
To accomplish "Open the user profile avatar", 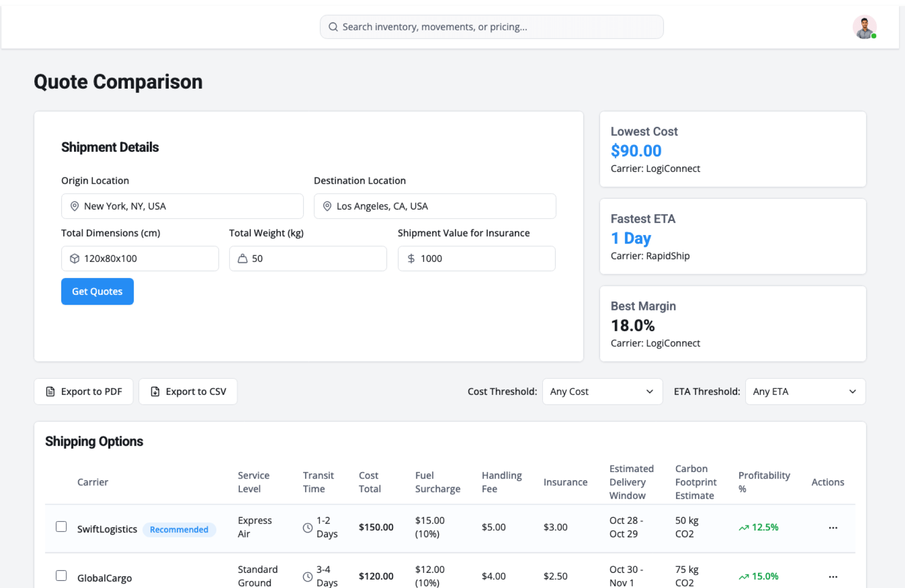I will tap(864, 27).
